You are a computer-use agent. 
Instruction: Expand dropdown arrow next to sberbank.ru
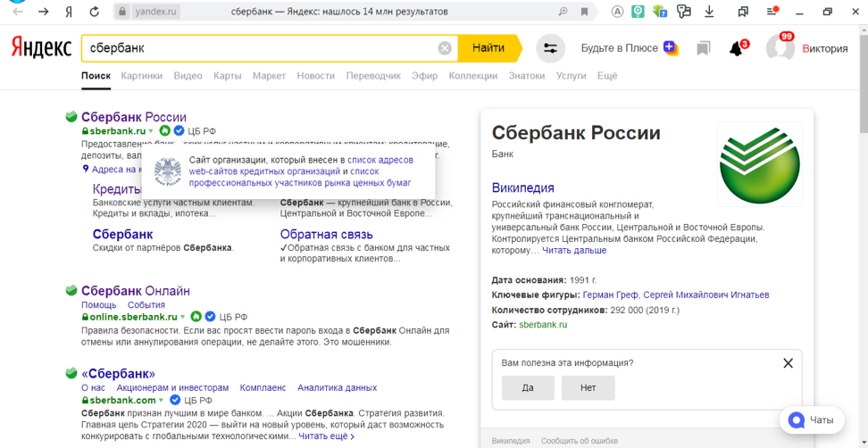coord(152,131)
